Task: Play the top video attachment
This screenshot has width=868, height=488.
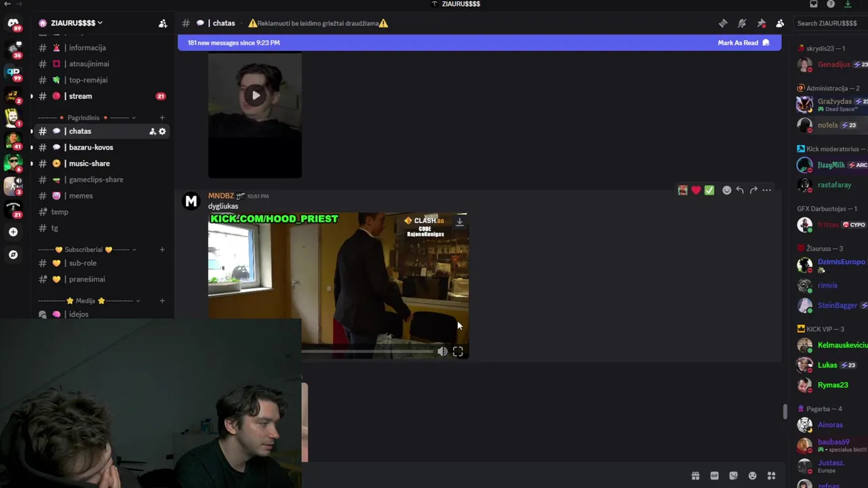Action: click(x=255, y=96)
